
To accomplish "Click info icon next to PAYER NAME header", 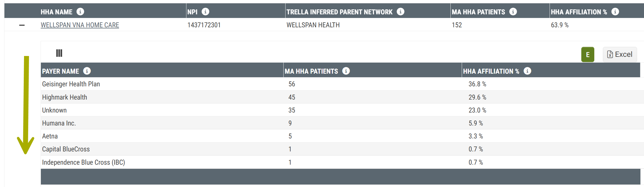I will 87,71.
